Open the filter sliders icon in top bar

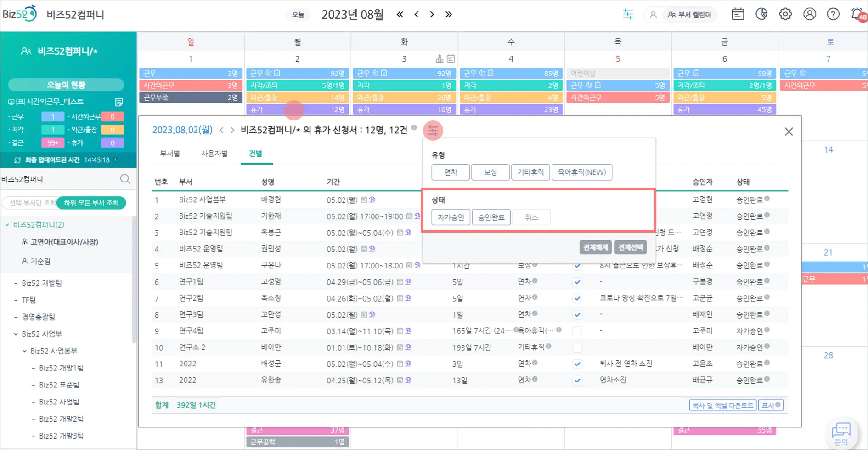pyautogui.click(x=628, y=15)
